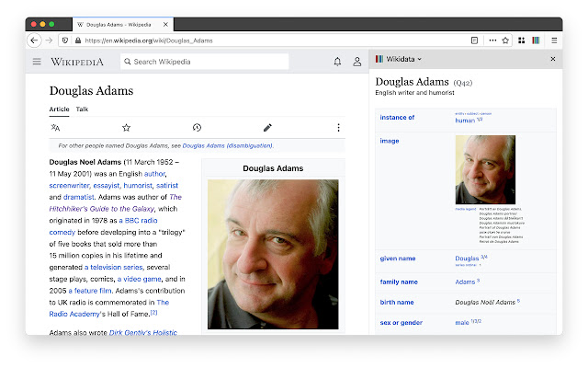Open the Douglas Adams (disambiguation) link
The width and height of the screenshot is (588, 368).
point(228,145)
